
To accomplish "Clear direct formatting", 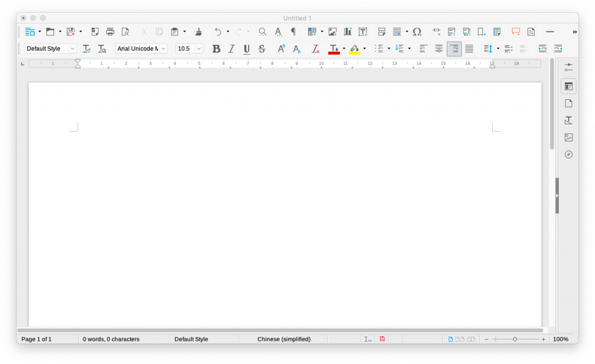I will pos(316,49).
